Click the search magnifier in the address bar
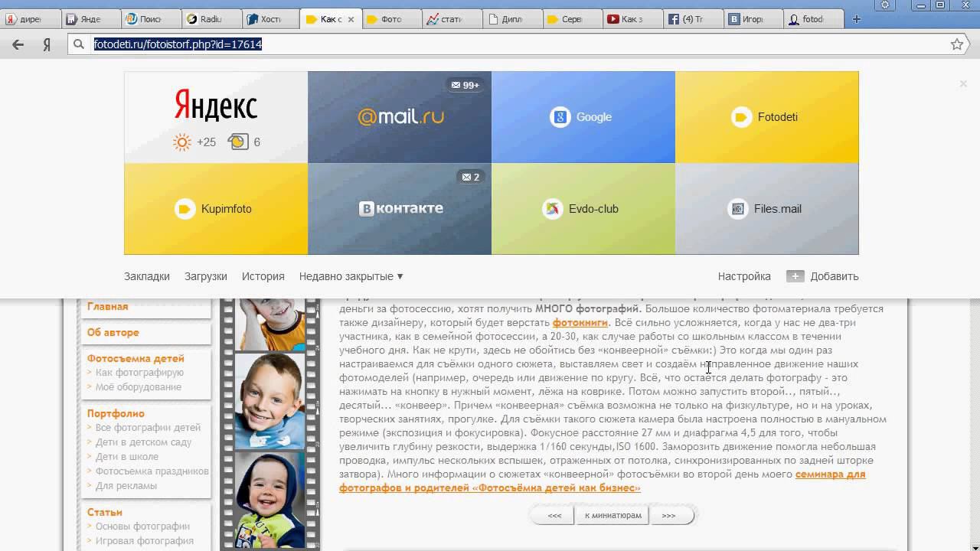This screenshot has width=980, height=551. (x=78, y=44)
